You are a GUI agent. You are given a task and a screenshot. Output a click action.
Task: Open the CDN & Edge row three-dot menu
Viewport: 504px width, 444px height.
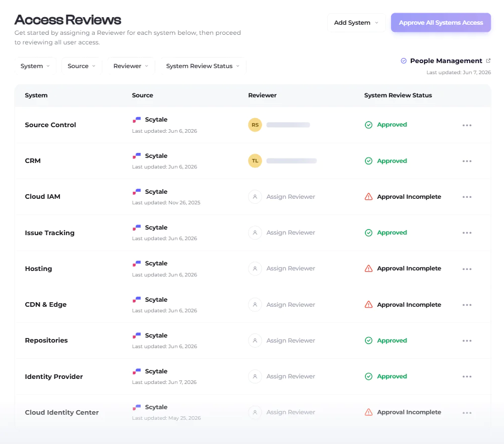[x=467, y=305]
